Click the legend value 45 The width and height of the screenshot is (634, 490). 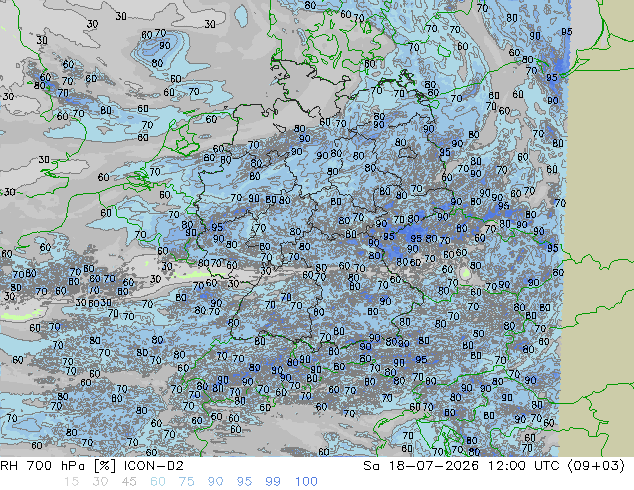tap(129, 482)
